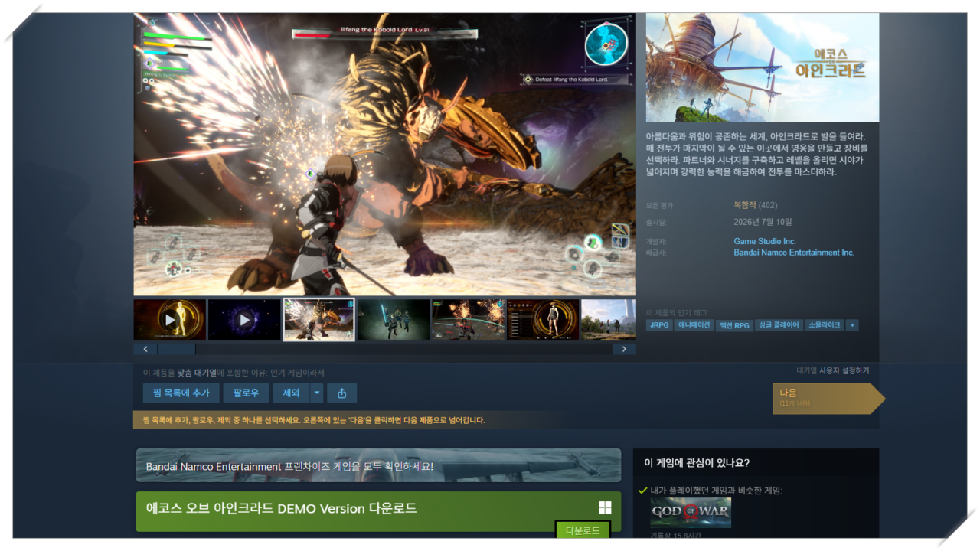Open 사용자 설정하기 queue customization
The width and height of the screenshot is (980, 551).
tap(844, 371)
